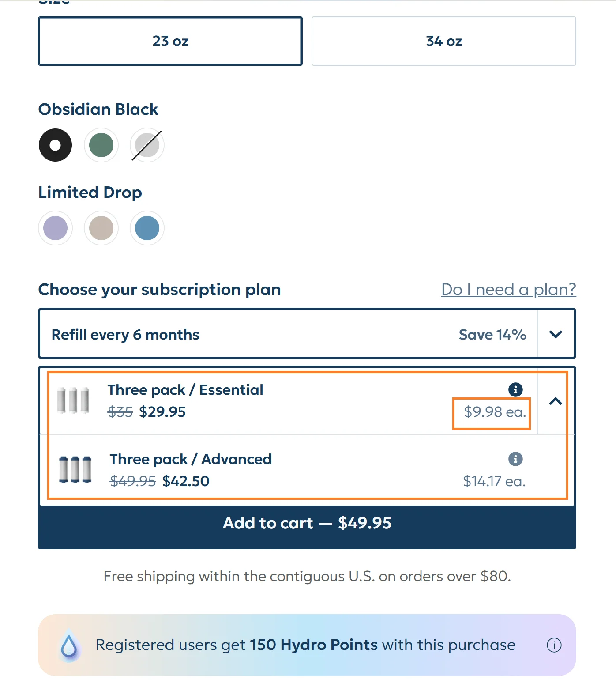Pick the lavender Limited Drop swatch
The width and height of the screenshot is (616, 687).
55,228
